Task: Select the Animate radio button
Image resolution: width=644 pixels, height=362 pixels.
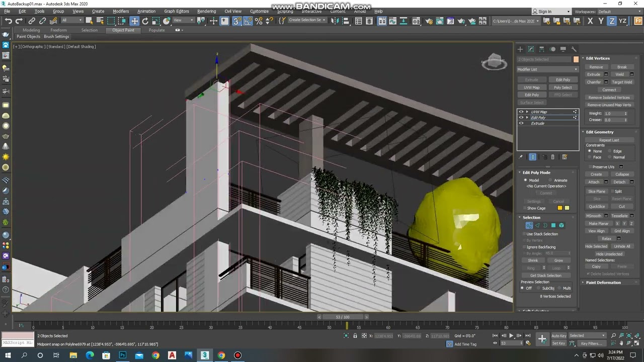Action: (x=551, y=180)
